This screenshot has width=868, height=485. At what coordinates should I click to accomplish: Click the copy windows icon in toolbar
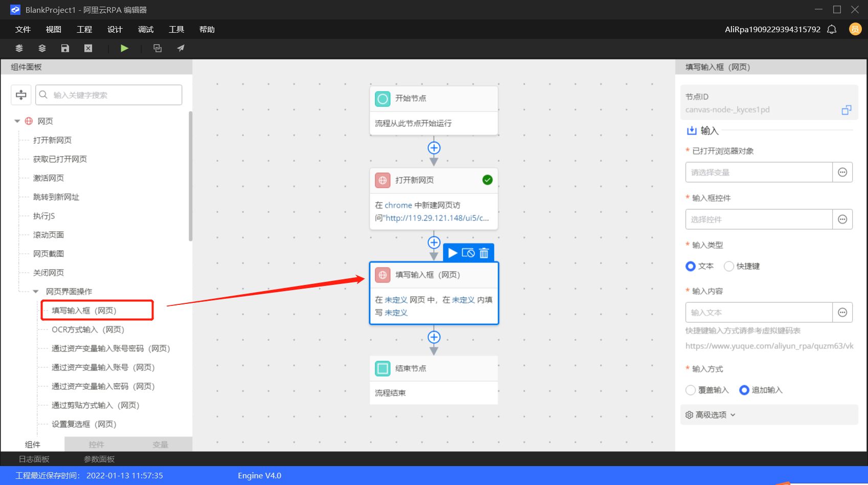pos(158,48)
